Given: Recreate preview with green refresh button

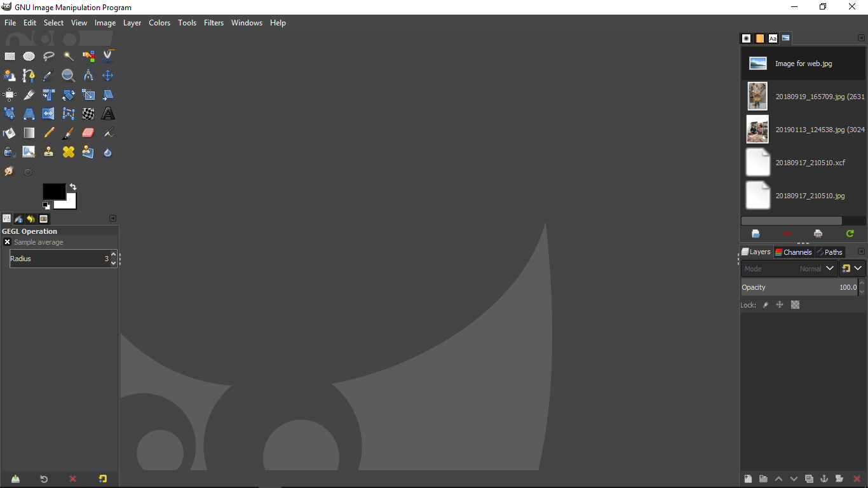Looking at the screenshot, I should click(x=850, y=234).
